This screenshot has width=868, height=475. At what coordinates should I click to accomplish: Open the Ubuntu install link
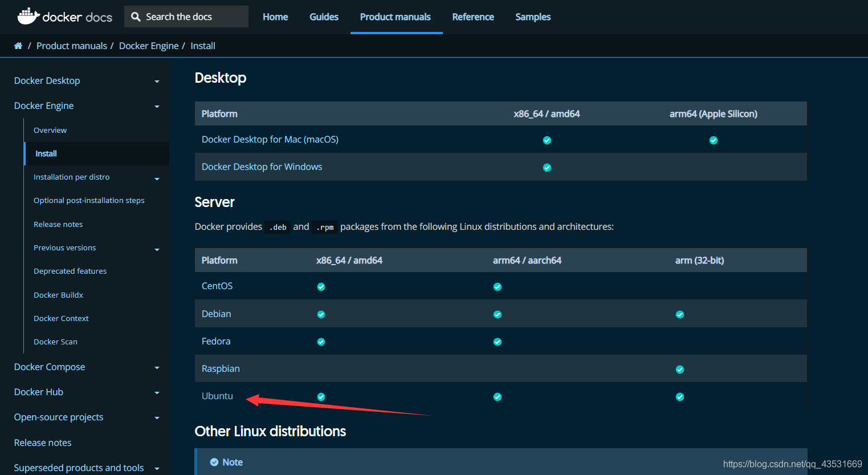pos(217,396)
